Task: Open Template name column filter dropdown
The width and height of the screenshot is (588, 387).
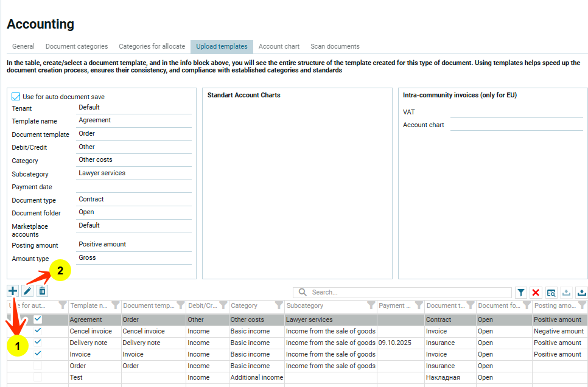Action: [115, 305]
